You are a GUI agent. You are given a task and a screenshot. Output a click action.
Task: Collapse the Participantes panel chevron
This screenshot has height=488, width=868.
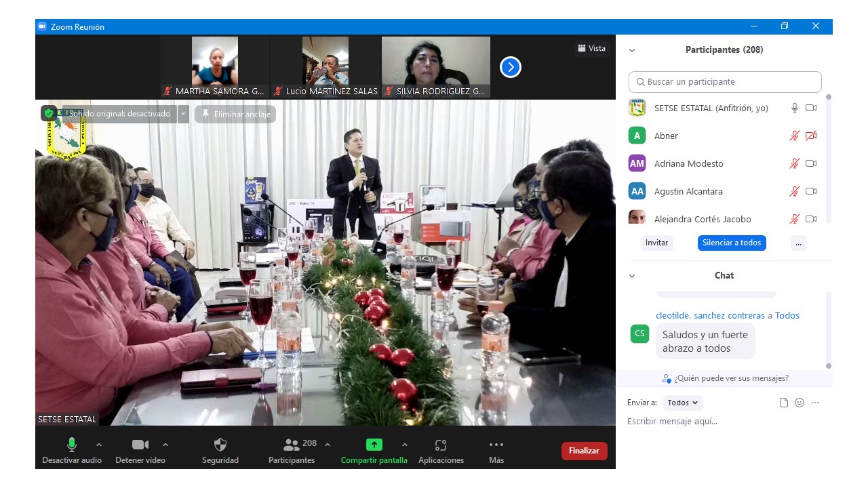632,50
